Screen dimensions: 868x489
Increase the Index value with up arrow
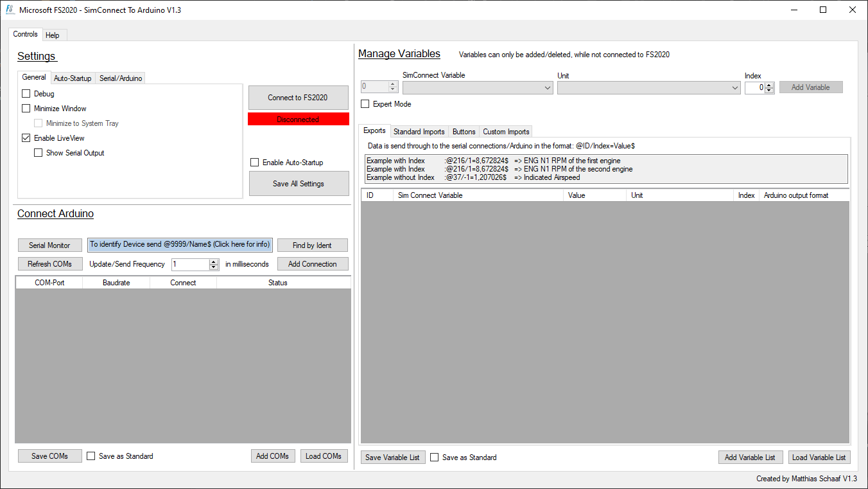(770, 85)
